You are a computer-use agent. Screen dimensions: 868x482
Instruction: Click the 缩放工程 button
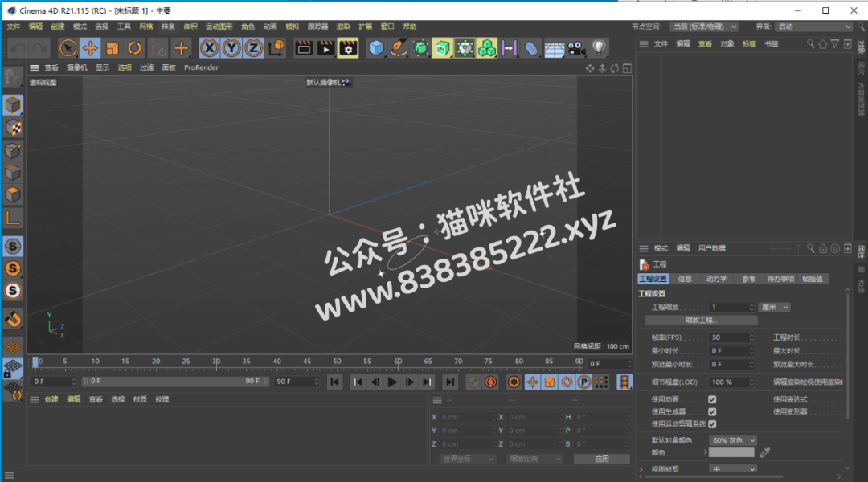pyautogui.click(x=702, y=321)
